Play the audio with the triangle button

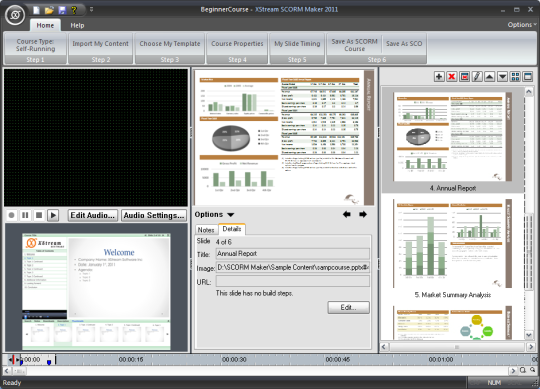coord(53,215)
